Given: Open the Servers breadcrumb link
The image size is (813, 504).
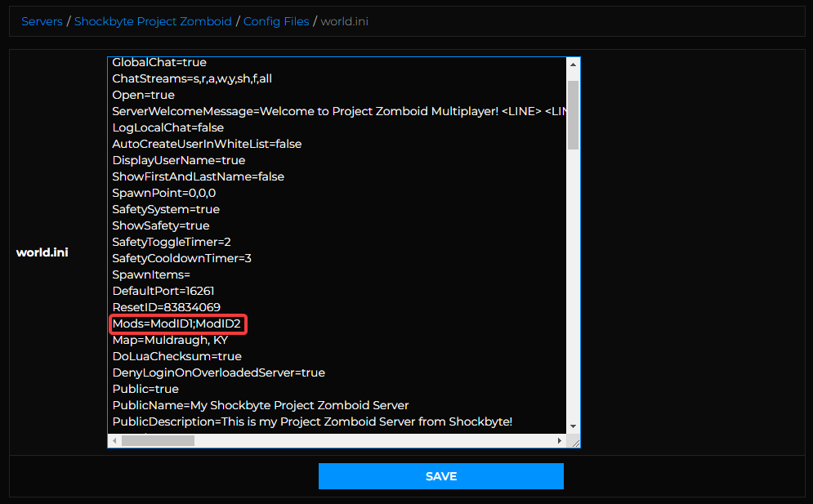Looking at the screenshot, I should (x=42, y=21).
